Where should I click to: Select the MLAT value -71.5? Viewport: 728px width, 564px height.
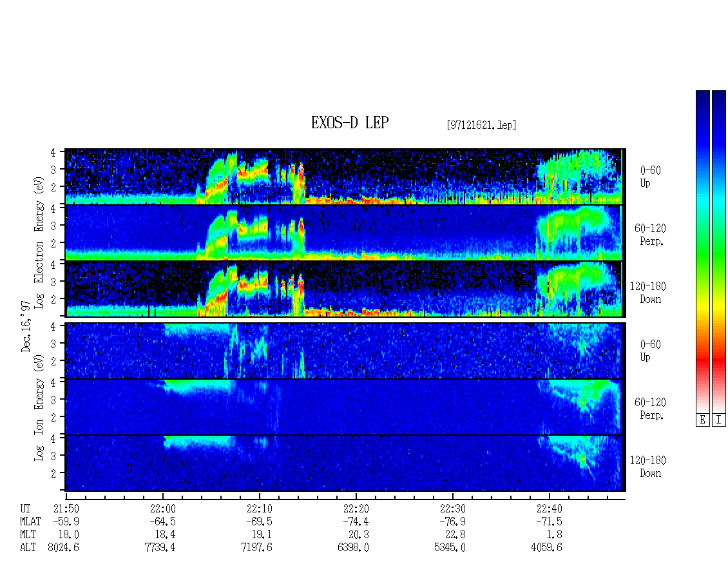point(550,521)
